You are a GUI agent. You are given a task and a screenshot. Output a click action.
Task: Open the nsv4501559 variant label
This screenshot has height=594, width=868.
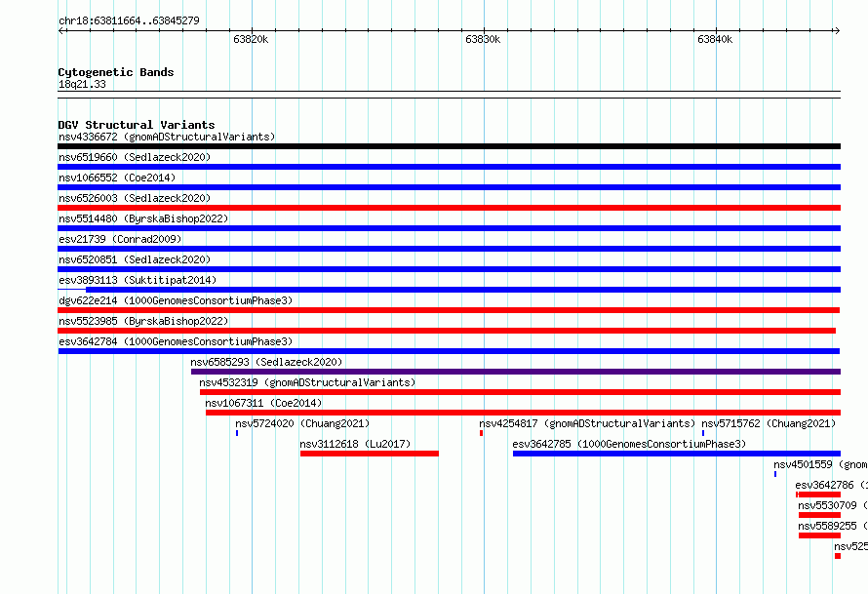tap(820, 464)
